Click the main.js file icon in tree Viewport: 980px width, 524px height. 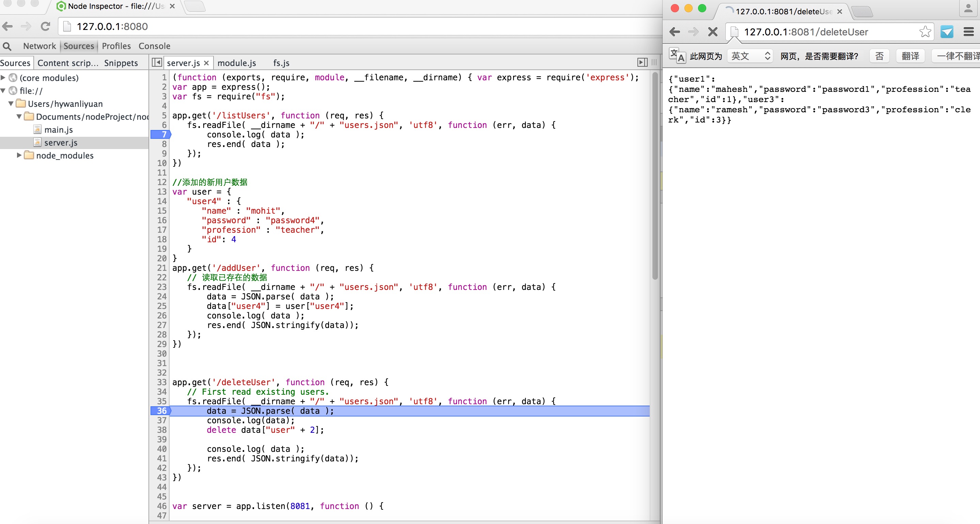tap(37, 130)
